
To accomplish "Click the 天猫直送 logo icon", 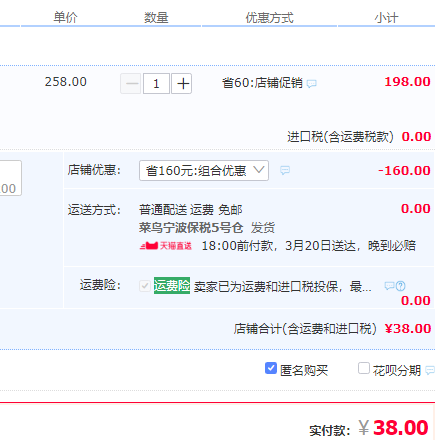I will (166, 246).
